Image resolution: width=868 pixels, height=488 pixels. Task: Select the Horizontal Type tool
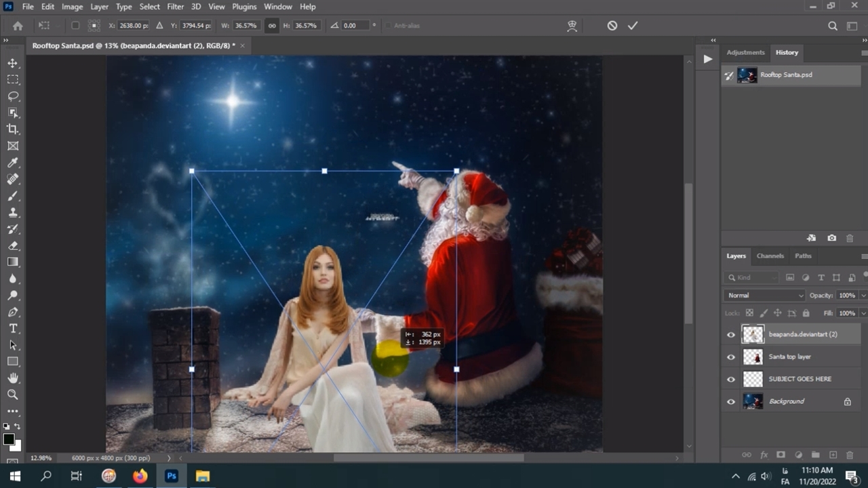pos(13,329)
